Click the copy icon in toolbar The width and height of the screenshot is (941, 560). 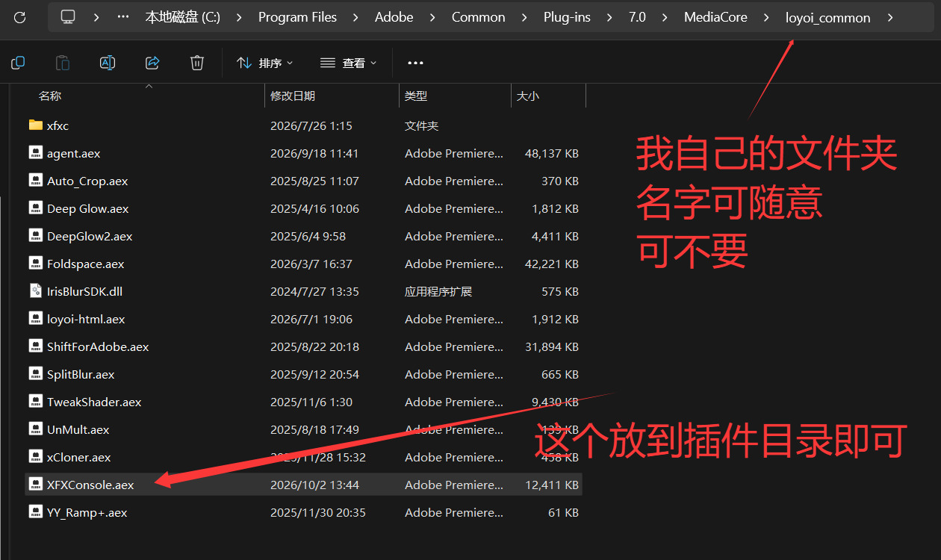coord(18,63)
